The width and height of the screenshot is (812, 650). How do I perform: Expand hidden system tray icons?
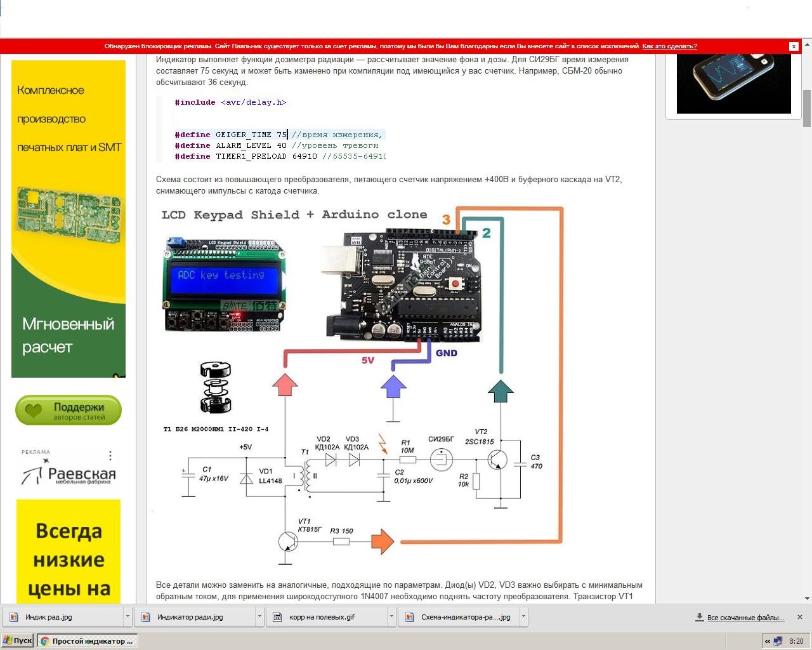click(x=768, y=641)
